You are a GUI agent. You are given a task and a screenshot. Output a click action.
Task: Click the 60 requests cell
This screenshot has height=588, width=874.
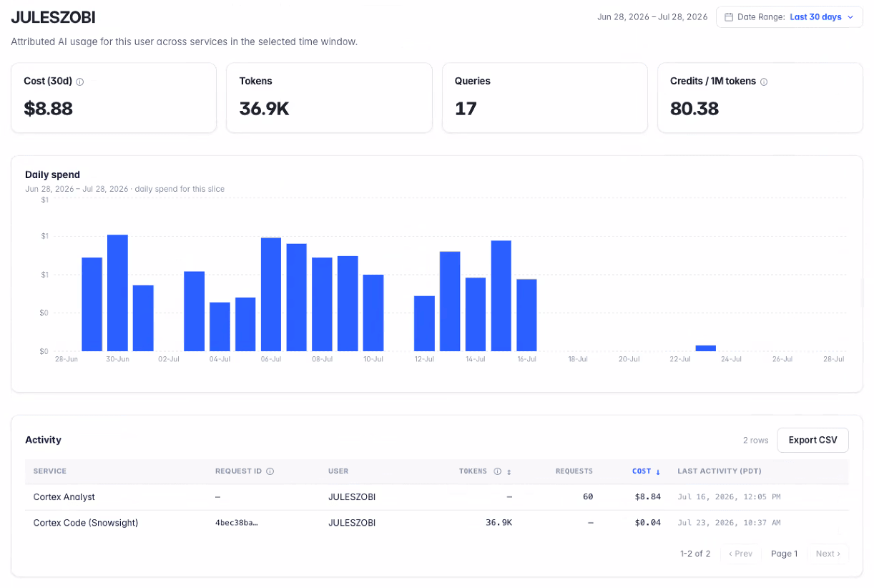pyautogui.click(x=588, y=497)
